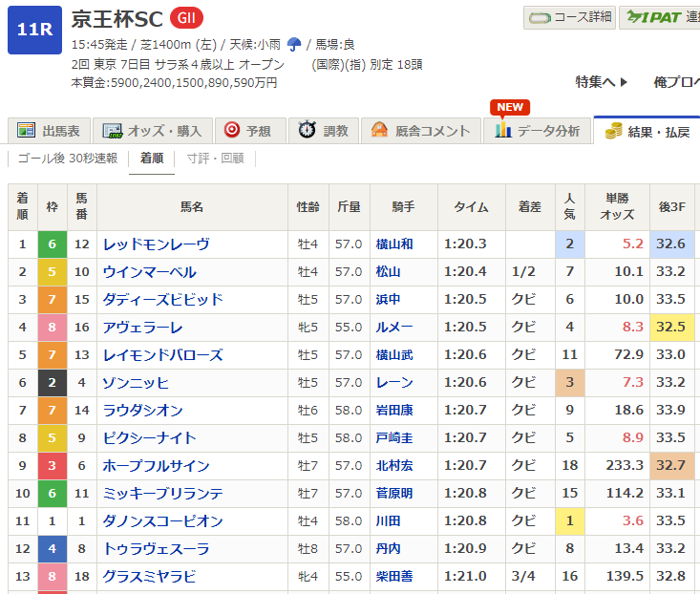700x594 pixels.
Task: Open horse ダノンスコーピオン page
Action: tap(163, 521)
